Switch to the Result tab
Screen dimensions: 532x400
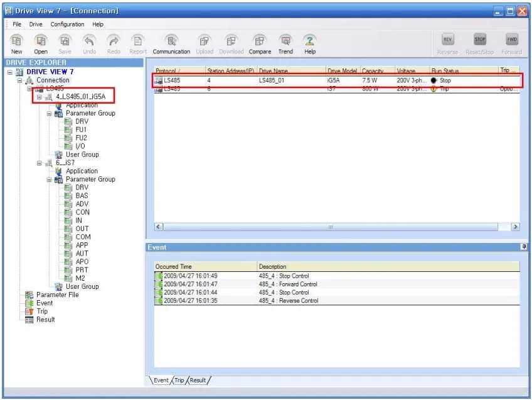tap(198, 381)
